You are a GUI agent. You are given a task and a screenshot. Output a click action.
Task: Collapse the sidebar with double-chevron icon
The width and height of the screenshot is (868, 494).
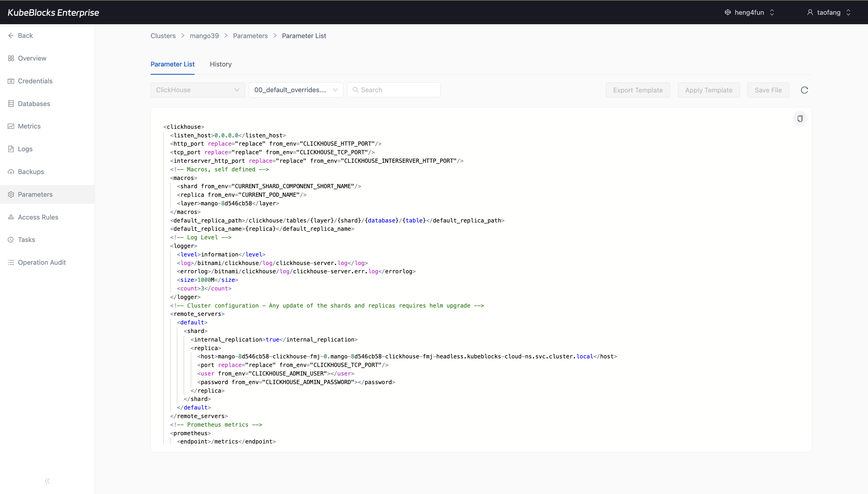tap(47, 481)
